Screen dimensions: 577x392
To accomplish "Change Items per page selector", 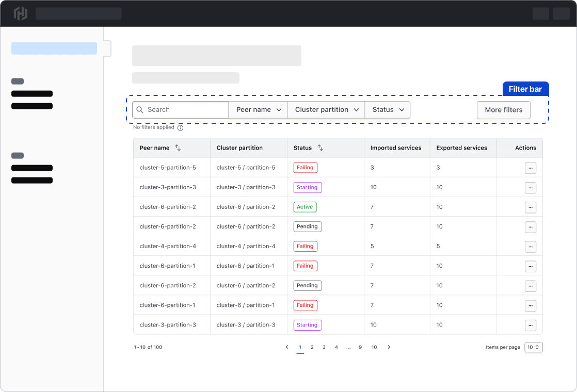I will (533, 347).
